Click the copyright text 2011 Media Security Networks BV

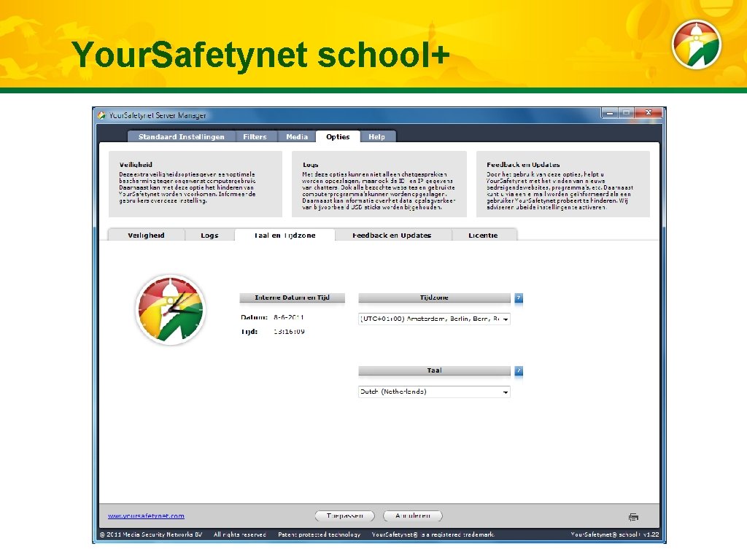tap(151, 534)
